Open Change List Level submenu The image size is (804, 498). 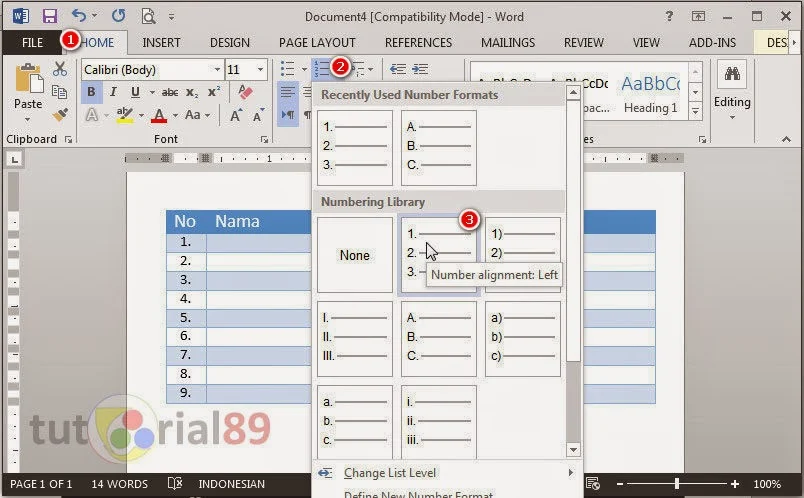pyautogui.click(x=445, y=473)
